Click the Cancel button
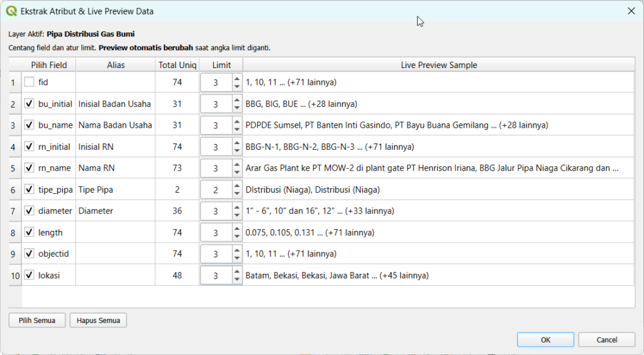The image size is (644, 355). pyautogui.click(x=606, y=340)
